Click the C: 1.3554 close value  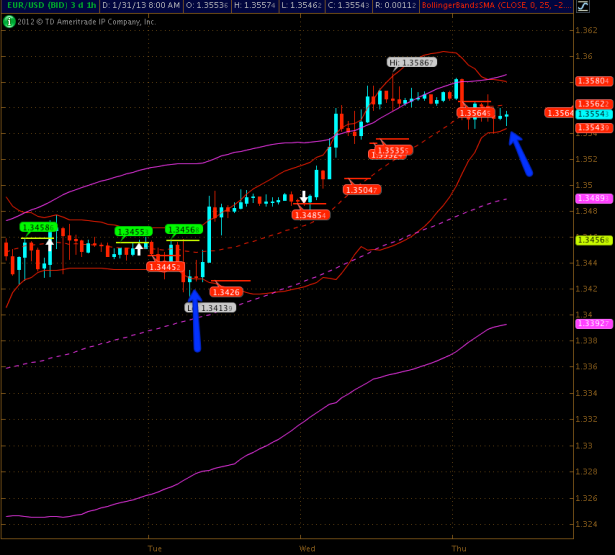coord(349,5)
